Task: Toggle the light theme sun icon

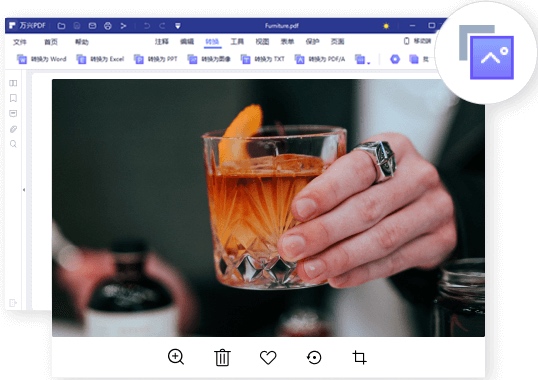Action: coord(386,26)
